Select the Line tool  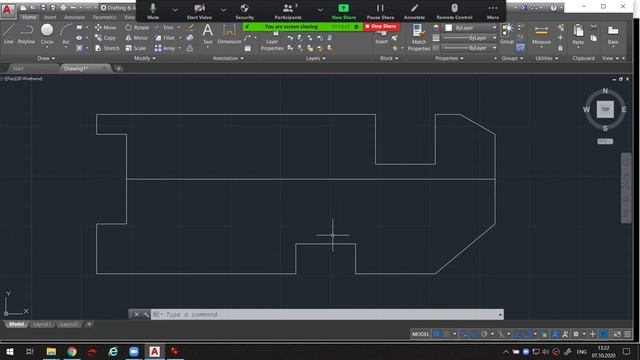9,33
